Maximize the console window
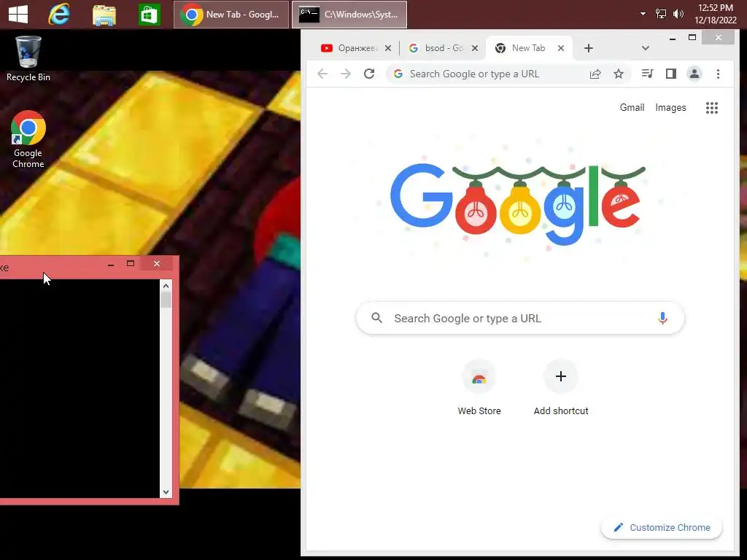747x560 pixels. coord(131,263)
